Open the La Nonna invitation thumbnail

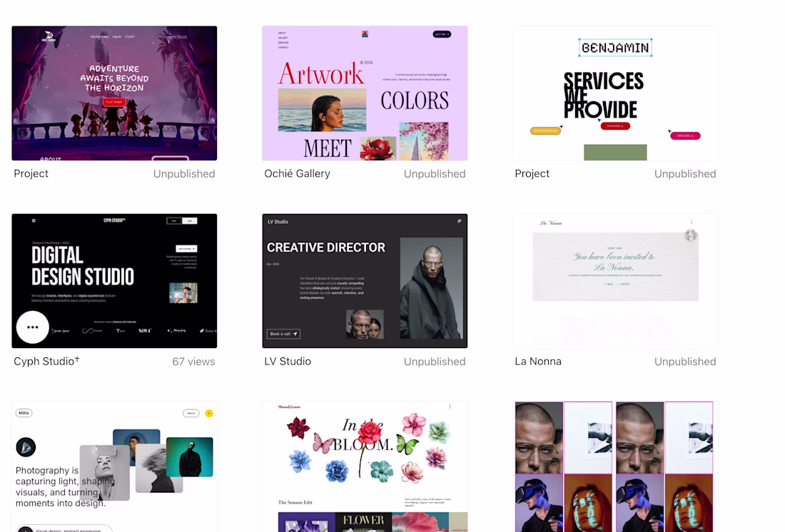click(x=615, y=281)
